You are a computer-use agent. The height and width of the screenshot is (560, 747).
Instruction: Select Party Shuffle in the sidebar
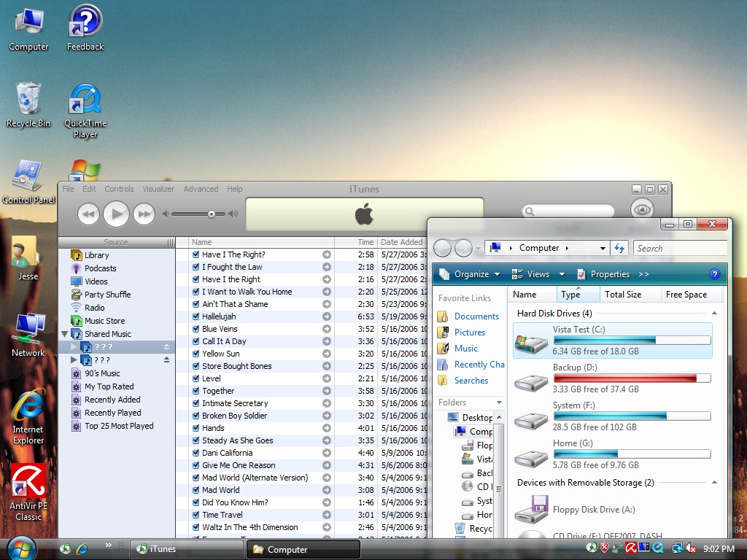click(107, 295)
